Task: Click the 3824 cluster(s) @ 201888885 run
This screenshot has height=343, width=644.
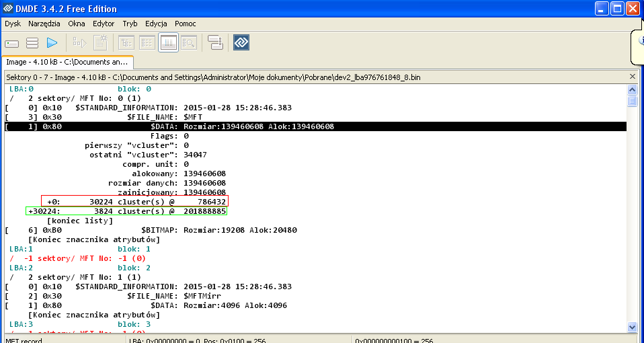Action: click(126, 211)
